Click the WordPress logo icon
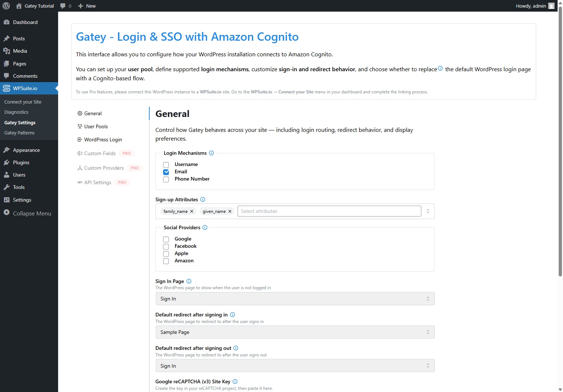 6,6
